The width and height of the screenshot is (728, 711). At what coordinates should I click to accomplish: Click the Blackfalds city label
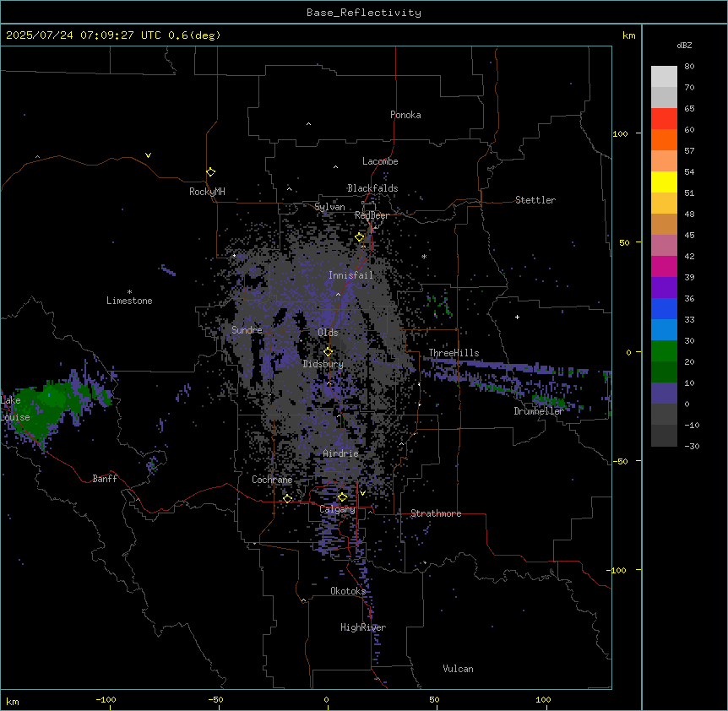(372, 188)
